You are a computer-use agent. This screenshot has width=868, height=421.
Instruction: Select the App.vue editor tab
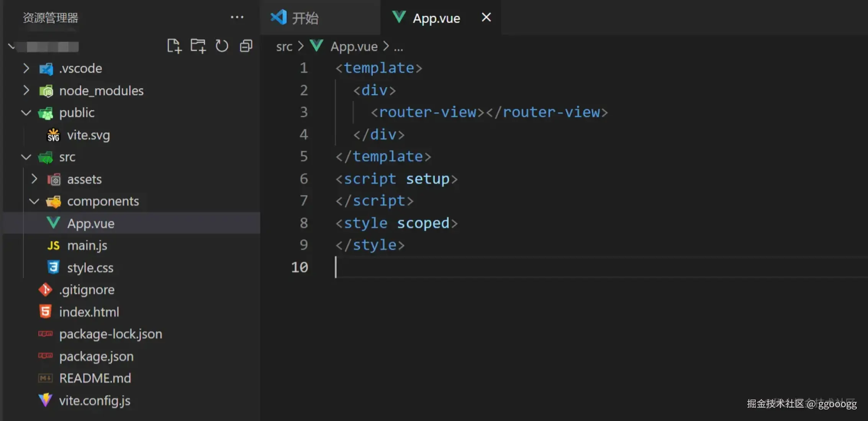click(x=436, y=18)
